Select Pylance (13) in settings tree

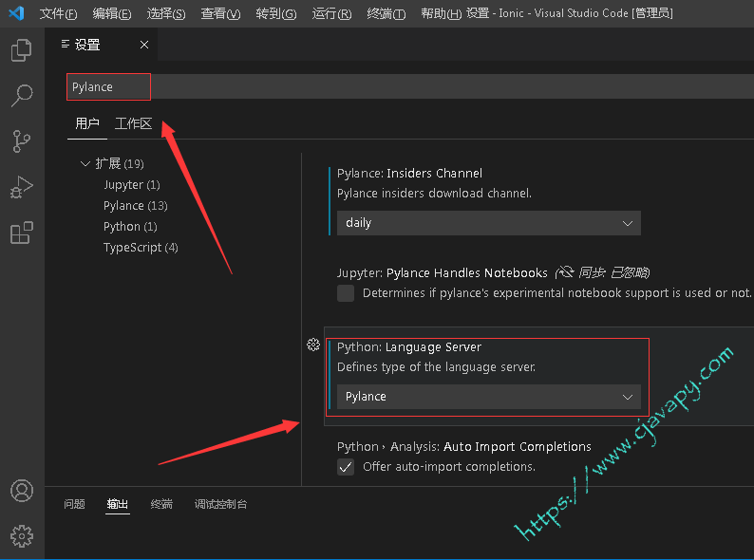tap(136, 206)
